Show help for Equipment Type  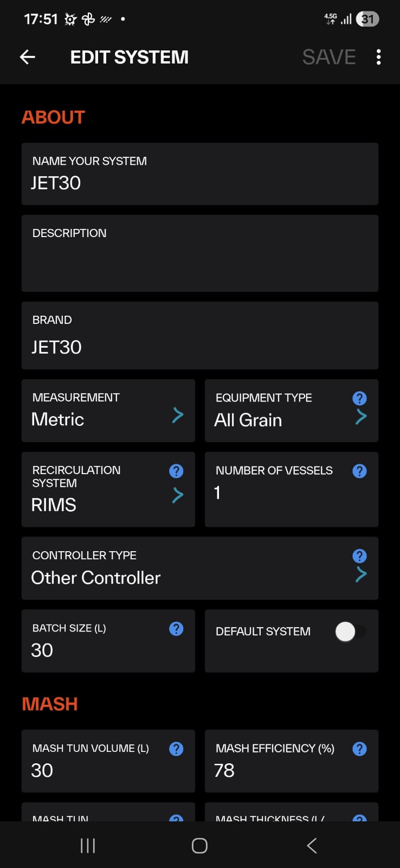(359, 398)
